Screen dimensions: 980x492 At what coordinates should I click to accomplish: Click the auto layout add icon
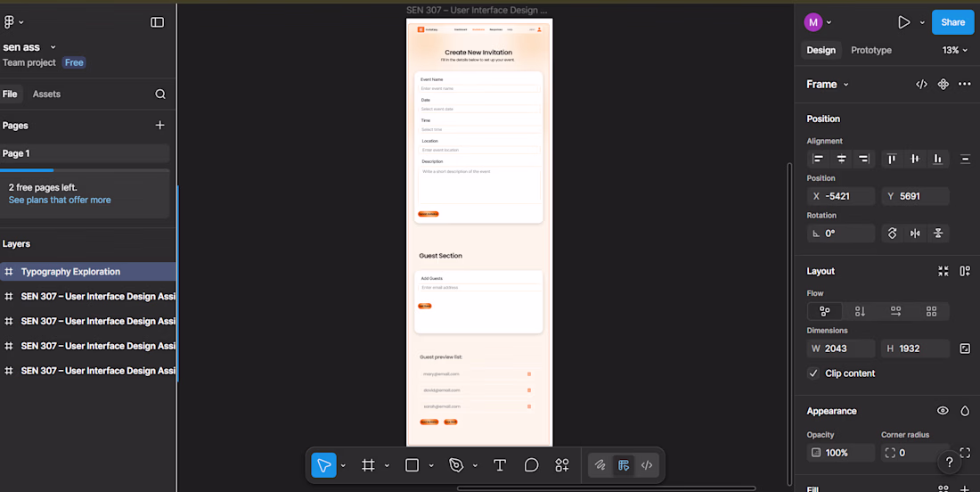coord(965,271)
